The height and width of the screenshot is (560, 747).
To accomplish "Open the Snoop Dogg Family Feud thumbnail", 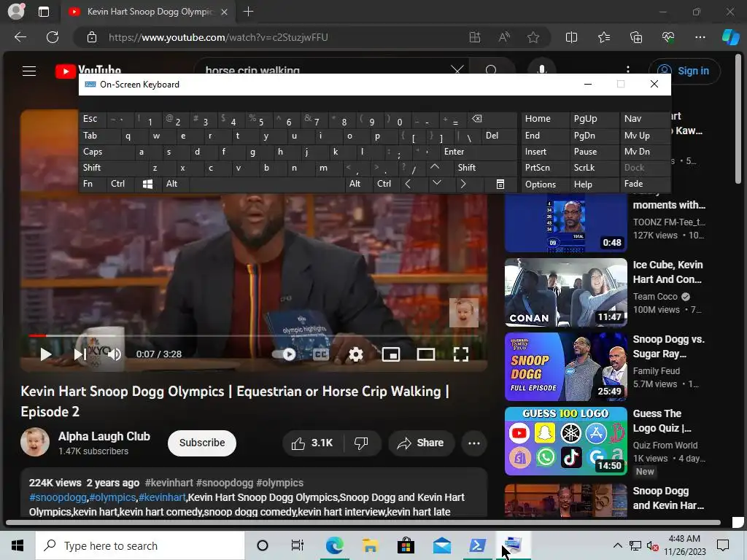I will (565, 367).
